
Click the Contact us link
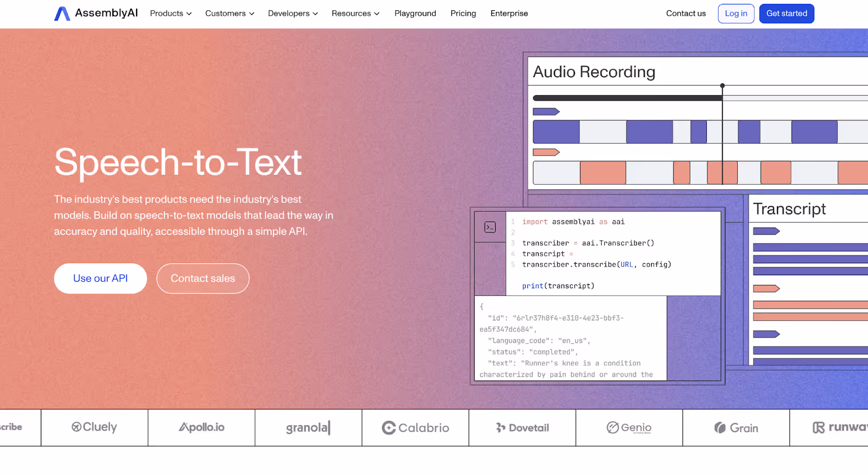point(686,14)
